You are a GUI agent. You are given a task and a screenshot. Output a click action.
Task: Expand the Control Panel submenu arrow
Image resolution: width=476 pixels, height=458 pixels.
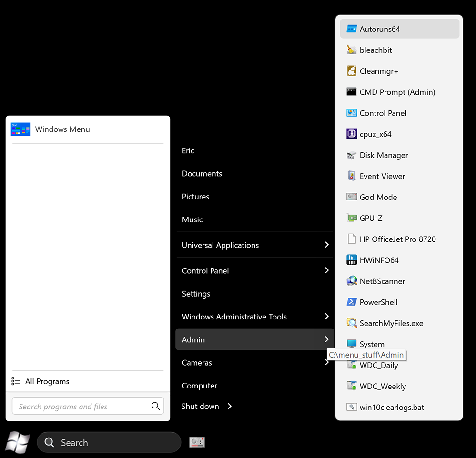[327, 270]
